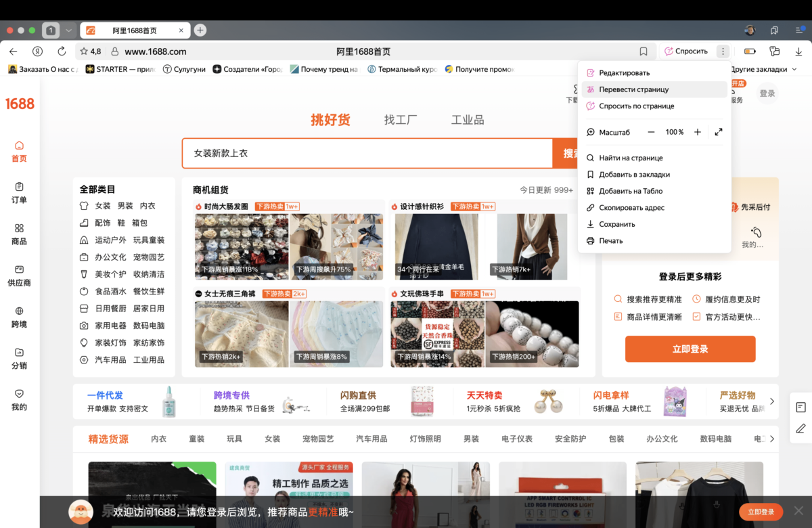
Task: Open the three-dot page menu button
Action: click(x=723, y=51)
